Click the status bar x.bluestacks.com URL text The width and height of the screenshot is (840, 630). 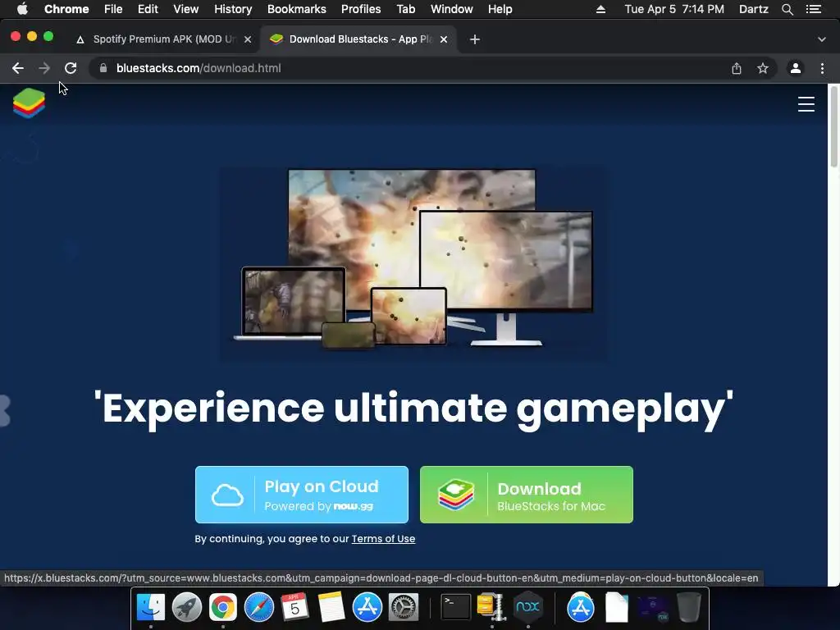point(381,578)
